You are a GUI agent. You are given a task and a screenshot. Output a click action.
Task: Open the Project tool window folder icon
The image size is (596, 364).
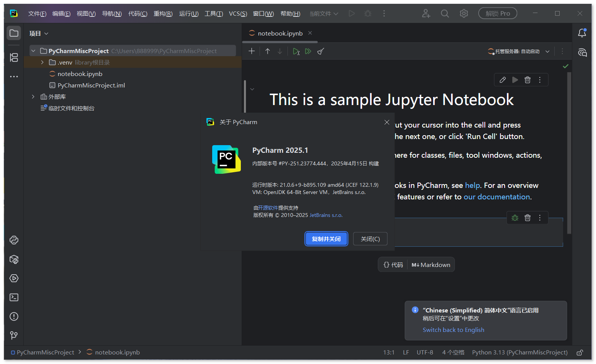[14, 33]
